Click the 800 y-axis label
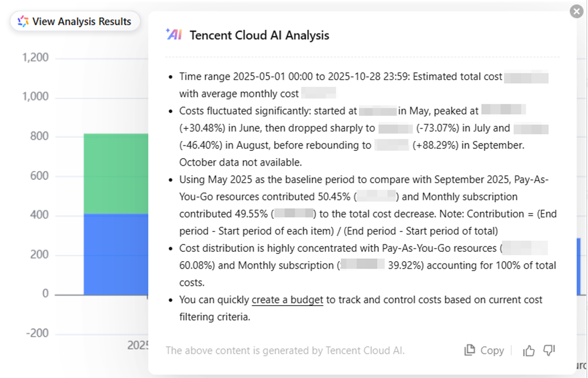This screenshot has width=588, height=378. 38,136
